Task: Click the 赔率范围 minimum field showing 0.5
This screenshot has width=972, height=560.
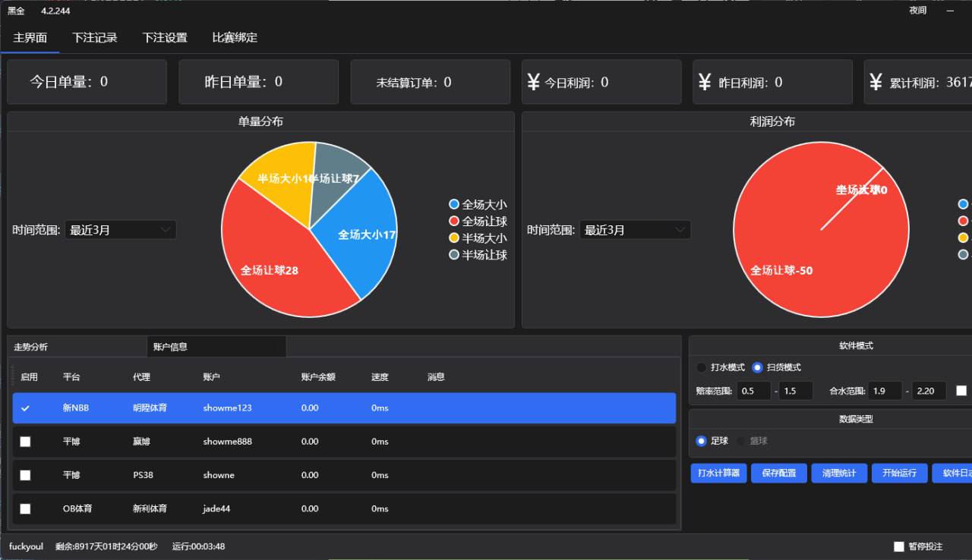Action: pyautogui.click(x=753, y=391)
